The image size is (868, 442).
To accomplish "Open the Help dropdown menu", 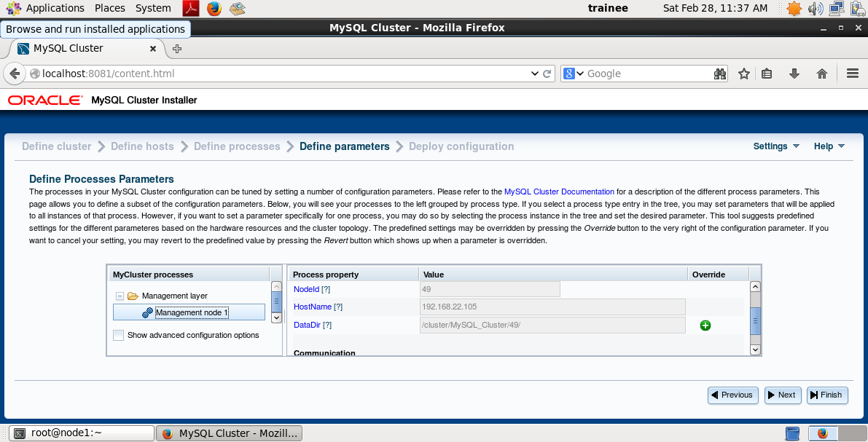I will coord(829,146).
